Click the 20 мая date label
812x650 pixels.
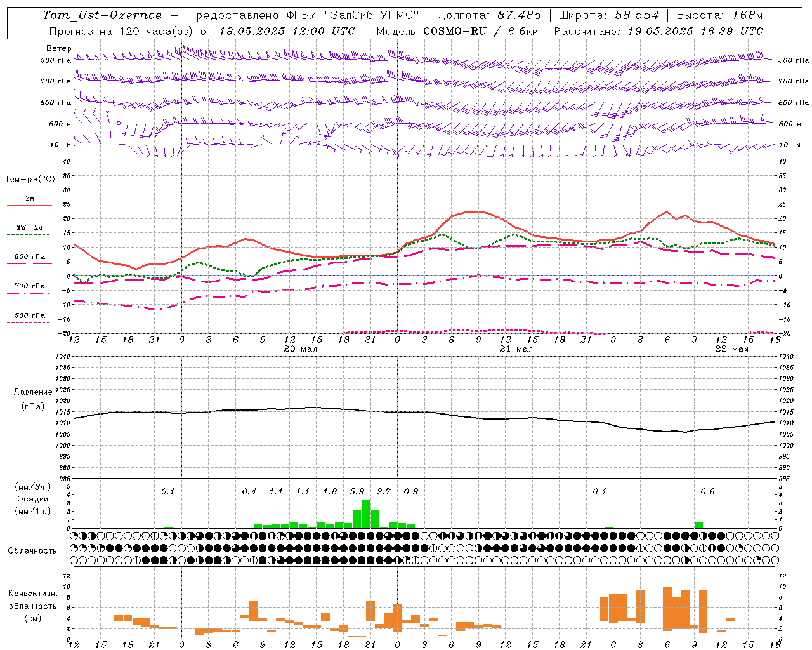301,349
